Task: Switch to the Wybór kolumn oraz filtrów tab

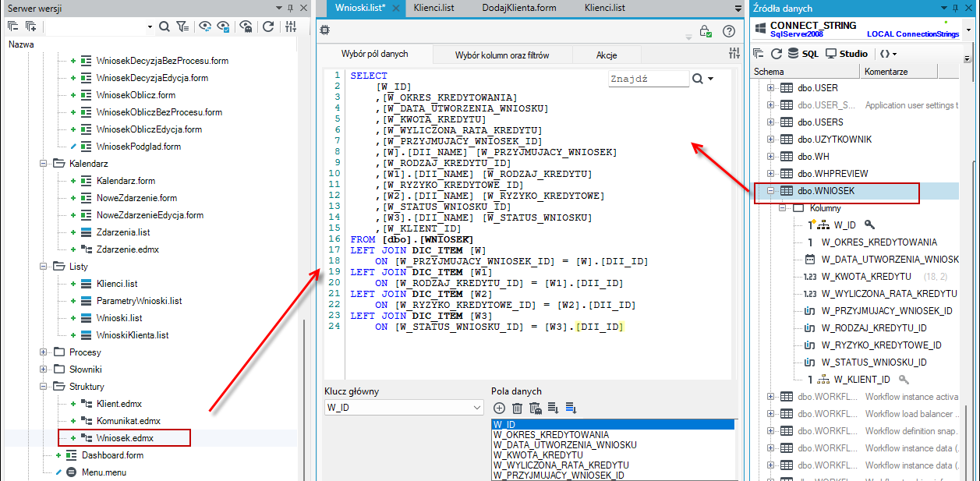Action: (x=502, y=55)
